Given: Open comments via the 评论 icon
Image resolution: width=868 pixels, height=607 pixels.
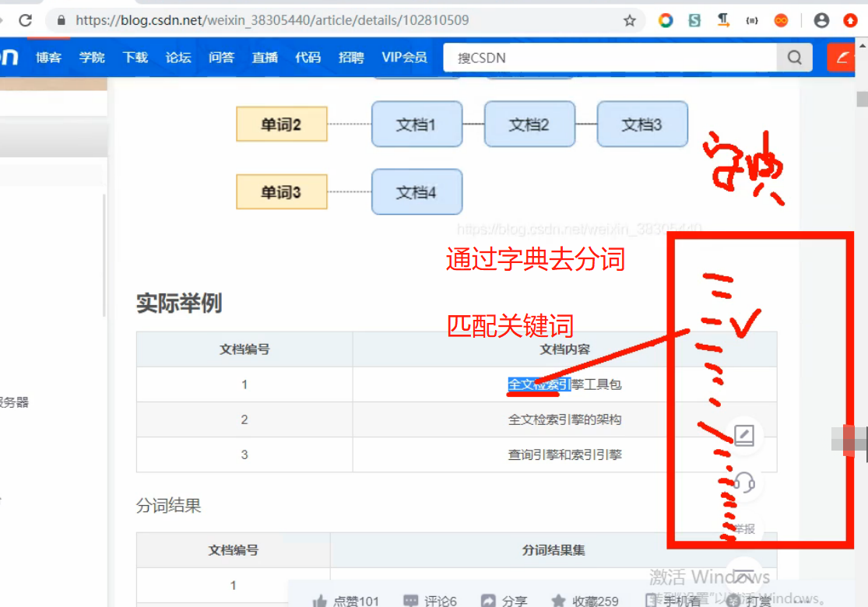Looking at the screenshot, I should pos(411,600).
